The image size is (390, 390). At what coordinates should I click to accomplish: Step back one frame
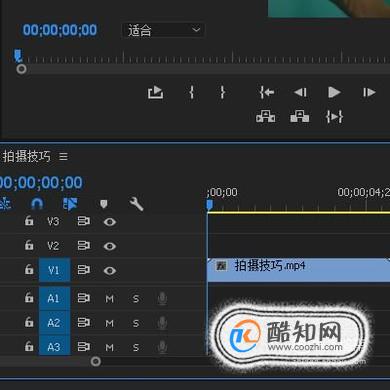(300, 92)
